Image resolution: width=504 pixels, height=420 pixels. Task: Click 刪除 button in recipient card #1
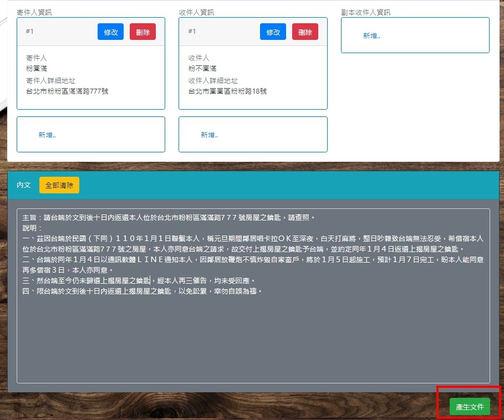[x=305, y=32]
